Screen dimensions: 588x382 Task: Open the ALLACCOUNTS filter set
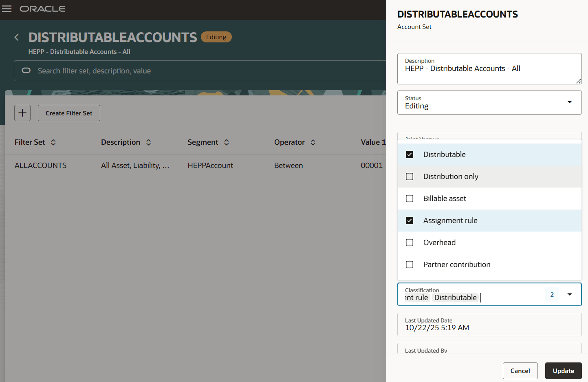[40, 165]
